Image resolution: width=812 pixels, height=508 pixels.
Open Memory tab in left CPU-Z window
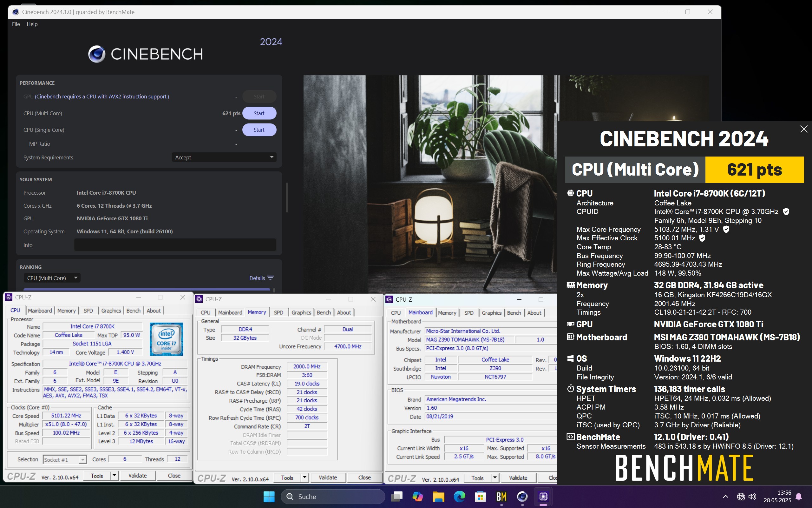coord(66,311)
